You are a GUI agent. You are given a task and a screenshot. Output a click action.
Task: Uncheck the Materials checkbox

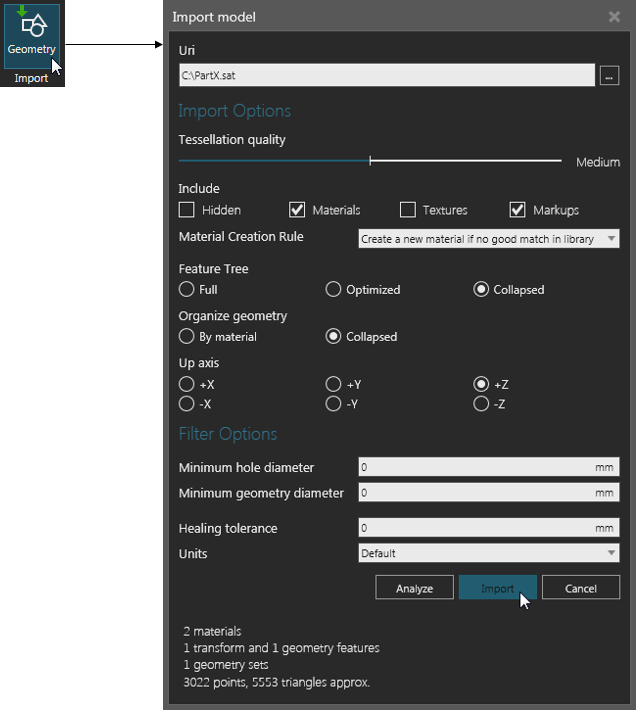point(297,210)
